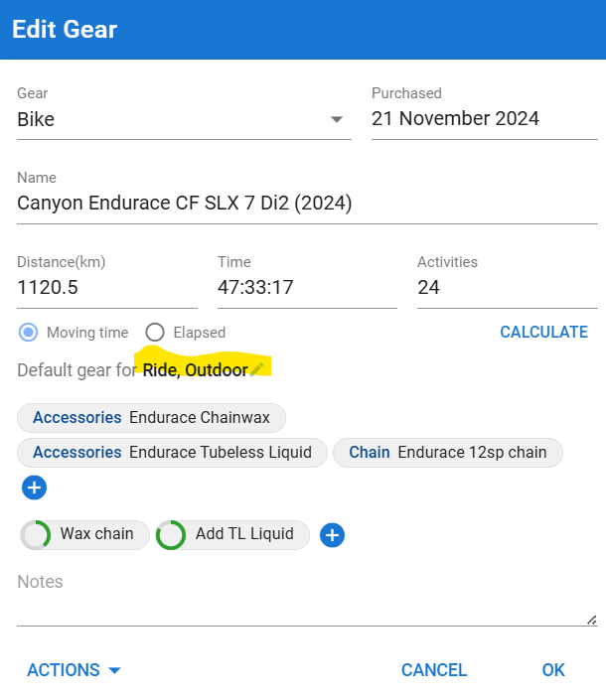
Task: Select Elapsed time radio button
Action: pyautogui.click(x=155, y=333)
